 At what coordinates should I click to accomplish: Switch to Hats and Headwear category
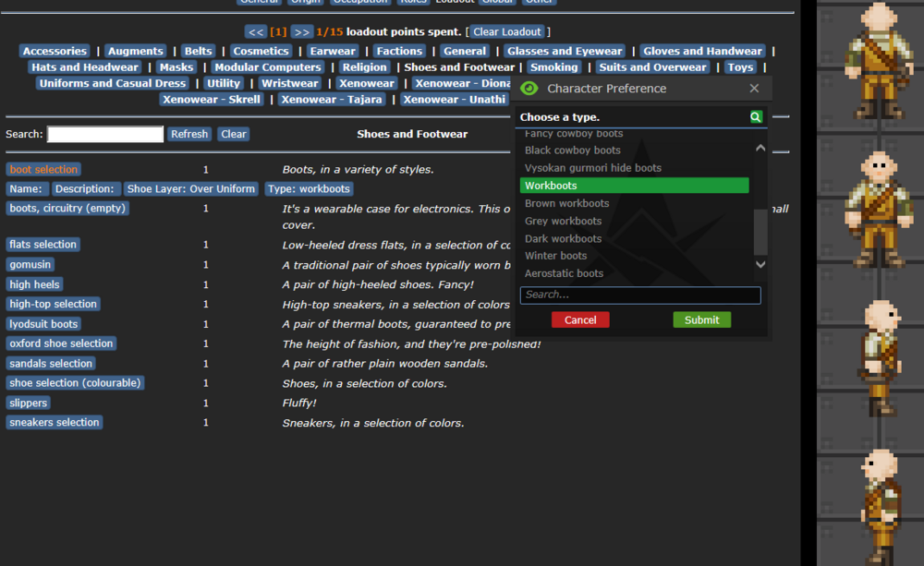pyautogui.click(x=85, y=67)
